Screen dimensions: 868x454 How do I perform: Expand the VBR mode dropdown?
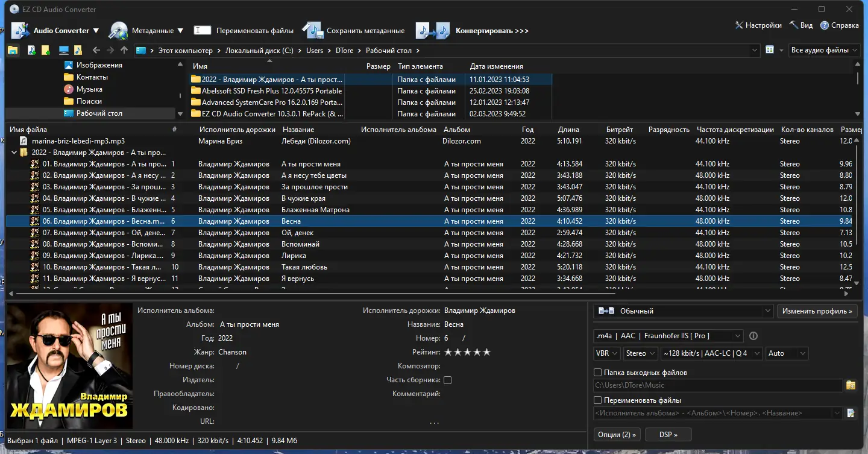click(x=606, y=353)
